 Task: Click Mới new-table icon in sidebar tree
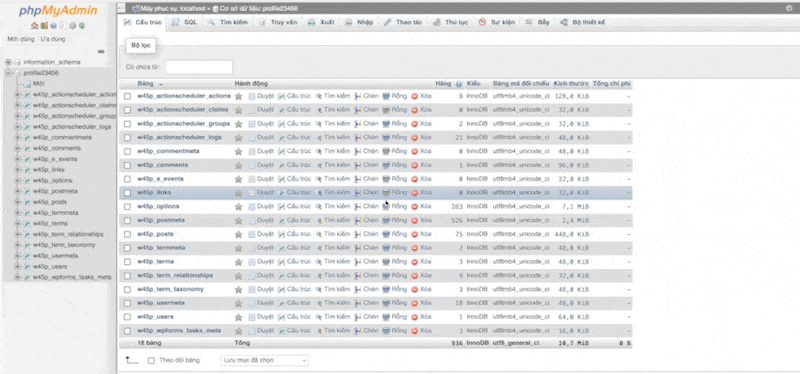coord(28,84)
